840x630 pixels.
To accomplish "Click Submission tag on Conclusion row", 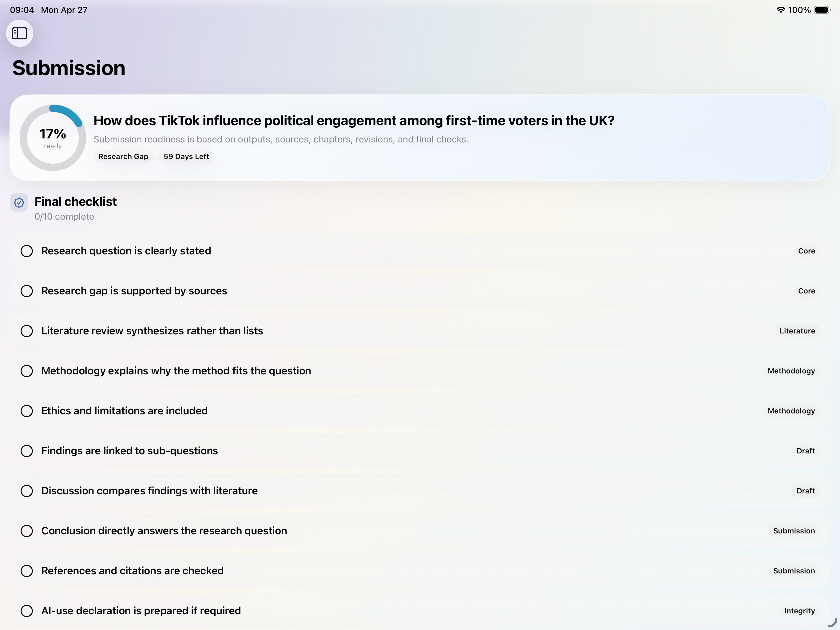I will coord(794,531).
